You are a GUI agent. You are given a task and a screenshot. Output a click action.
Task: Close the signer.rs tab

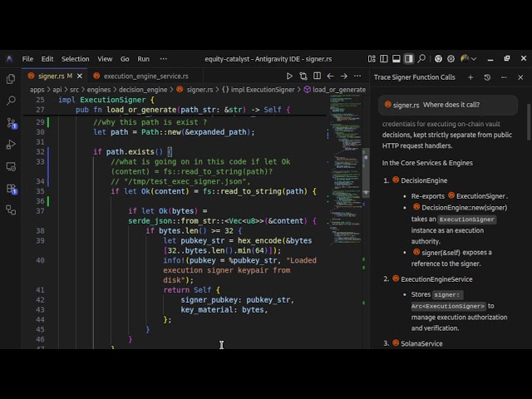coord(80,76)
